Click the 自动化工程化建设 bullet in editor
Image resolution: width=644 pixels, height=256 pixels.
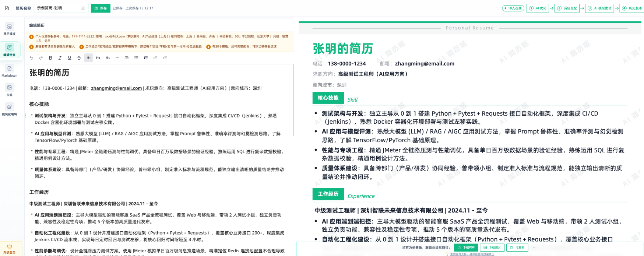(x=159, y=236)
